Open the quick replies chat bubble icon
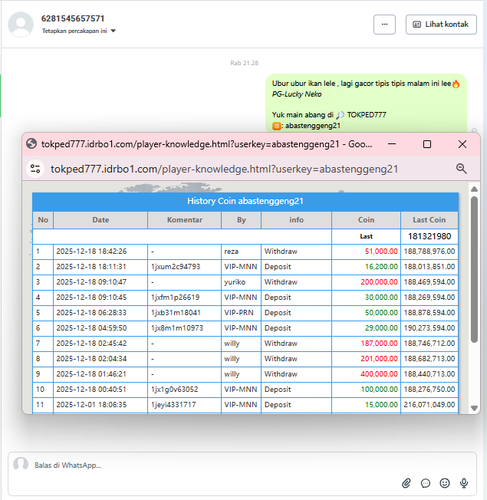Viewport: 487px width, 500px height. coord(425,483)
